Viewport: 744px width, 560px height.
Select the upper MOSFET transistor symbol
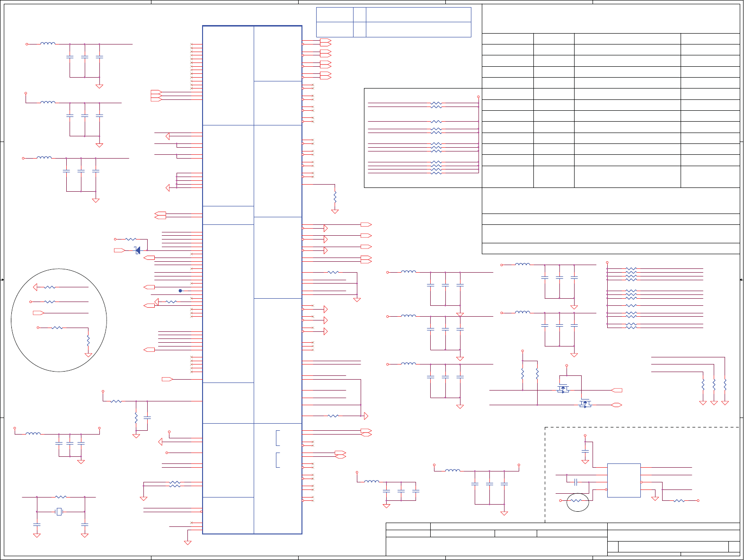coord(563,388)
